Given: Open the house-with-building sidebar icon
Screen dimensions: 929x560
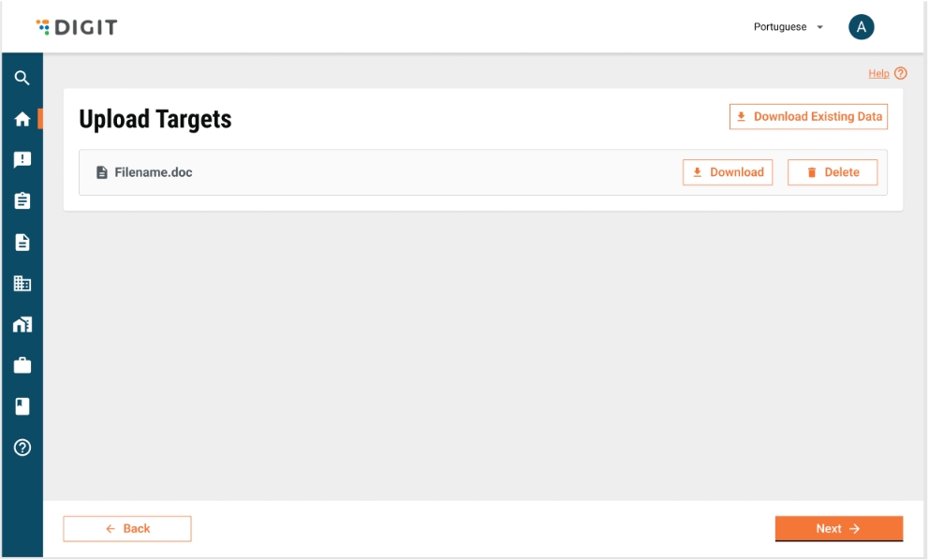Looking at the screenshot, I should pyautogui.click(x=22, y=325).
